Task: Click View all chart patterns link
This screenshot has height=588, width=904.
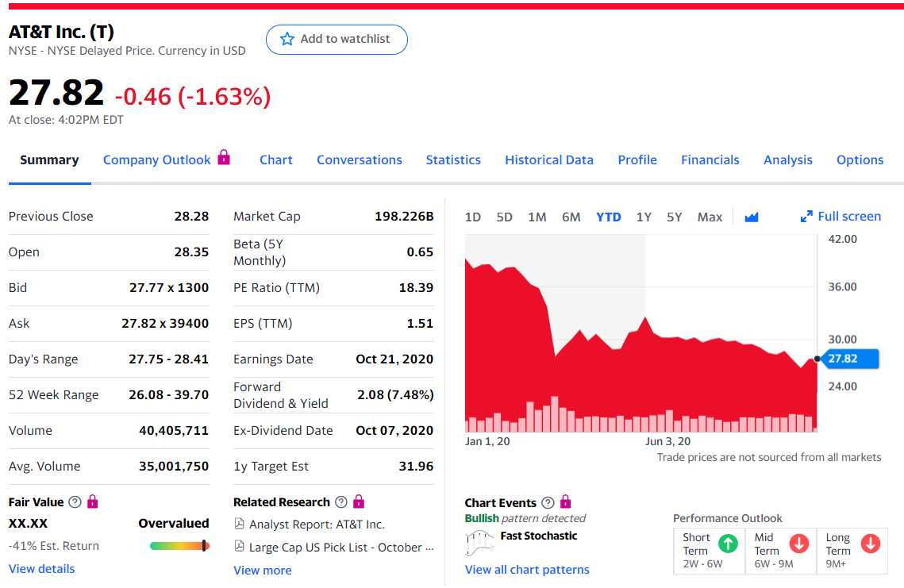Action: 527,570
